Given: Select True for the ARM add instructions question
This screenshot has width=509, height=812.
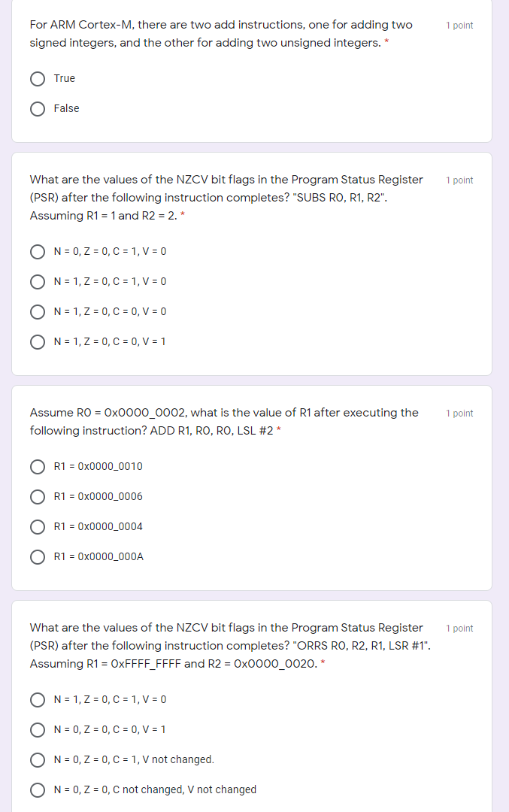Looking at the screenshot, I should (x=38, y=79).
